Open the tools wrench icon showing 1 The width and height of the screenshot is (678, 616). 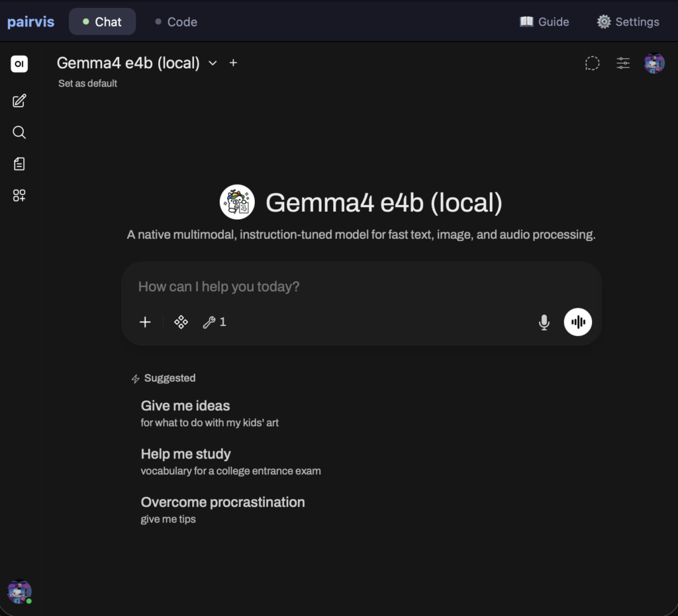[x=215, y=322]
